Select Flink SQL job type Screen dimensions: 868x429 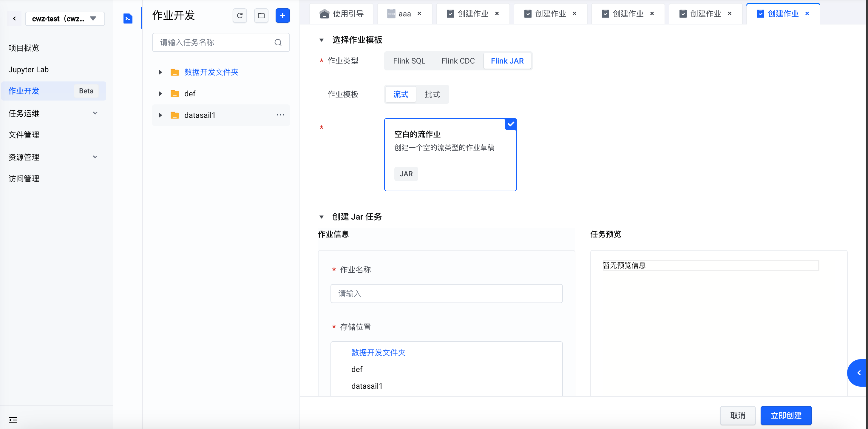click(x=409, y=61)
